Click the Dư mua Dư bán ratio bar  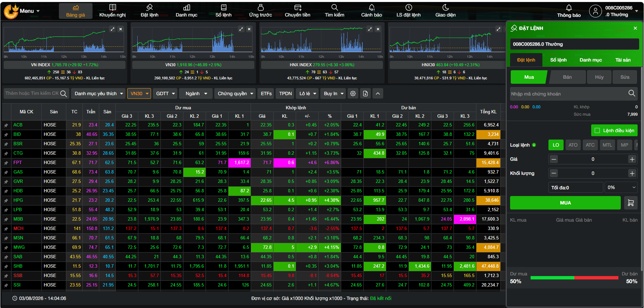574,278
